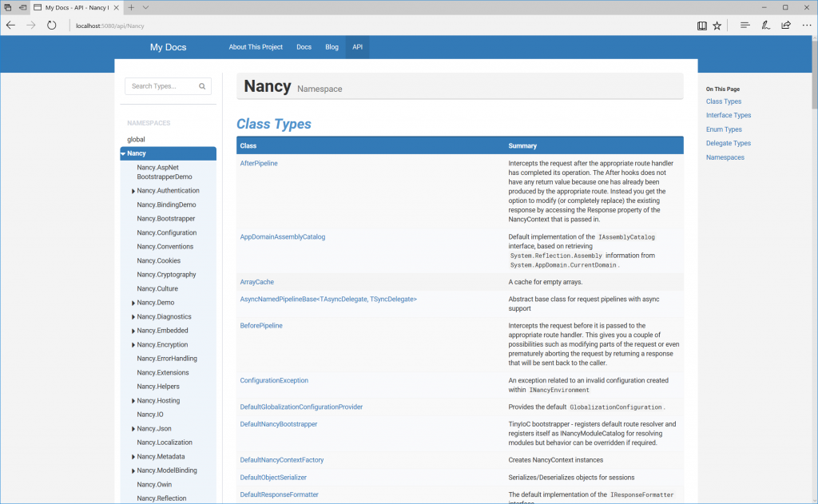Viewport: 818px width, 504px height.
Task: Reload the page with the refresh icon
Action: click(51, 25)
